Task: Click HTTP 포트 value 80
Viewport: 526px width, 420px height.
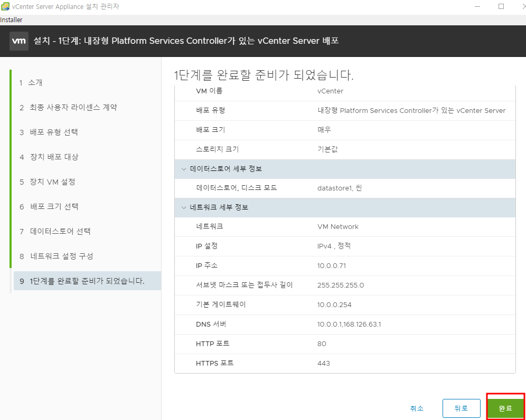Action: pos(322,343)
